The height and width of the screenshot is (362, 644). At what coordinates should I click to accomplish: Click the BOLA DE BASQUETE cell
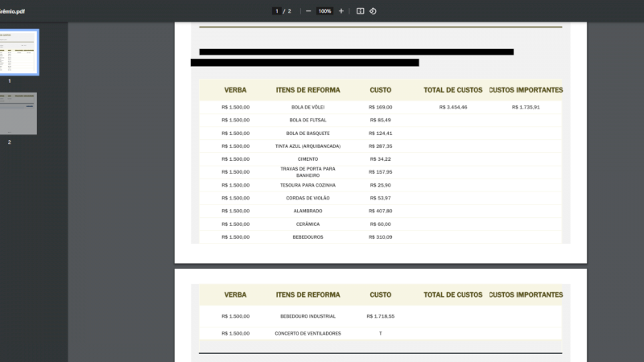[308, 133]
